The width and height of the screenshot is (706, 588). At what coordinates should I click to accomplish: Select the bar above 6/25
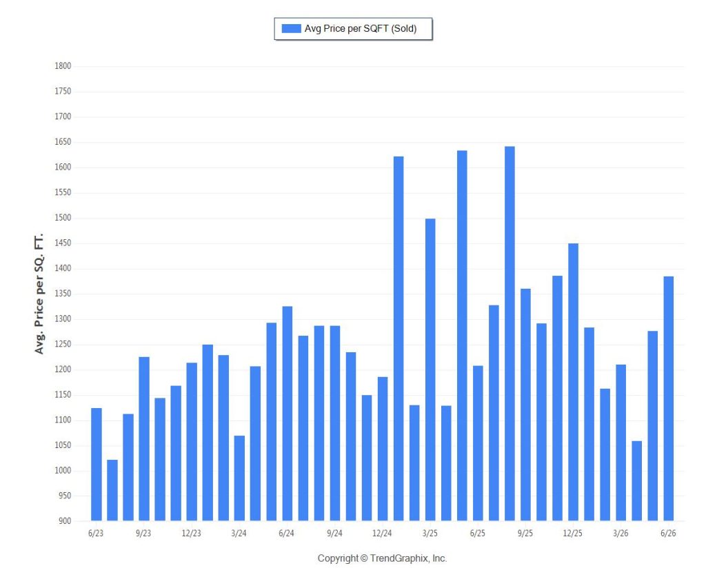tap(478, 443)
